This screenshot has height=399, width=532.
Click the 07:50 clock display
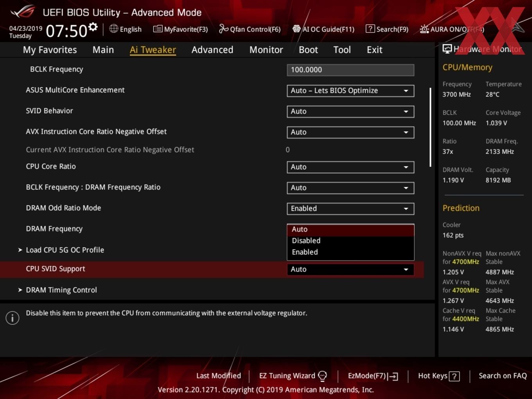66,31
